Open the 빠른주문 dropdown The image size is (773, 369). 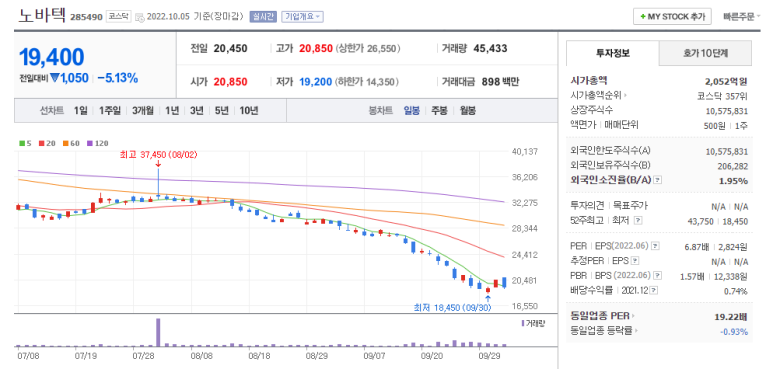point(741,16)
